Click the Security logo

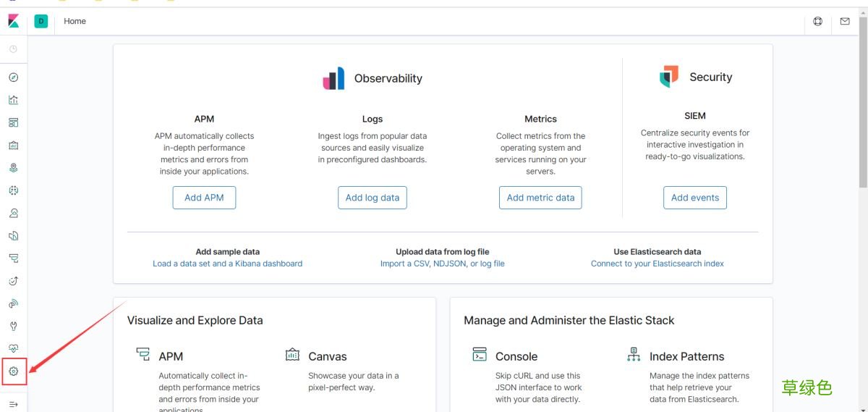point(669,77)
